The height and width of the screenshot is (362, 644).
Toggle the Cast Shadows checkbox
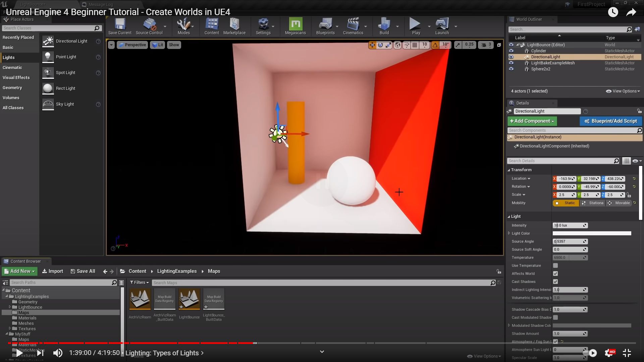pos(555,282)
